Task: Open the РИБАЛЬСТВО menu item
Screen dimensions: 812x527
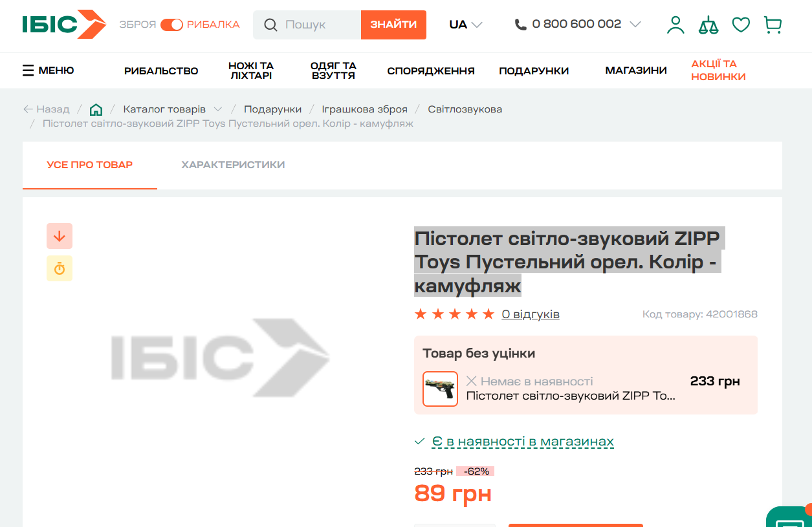Action: (161, 70)
